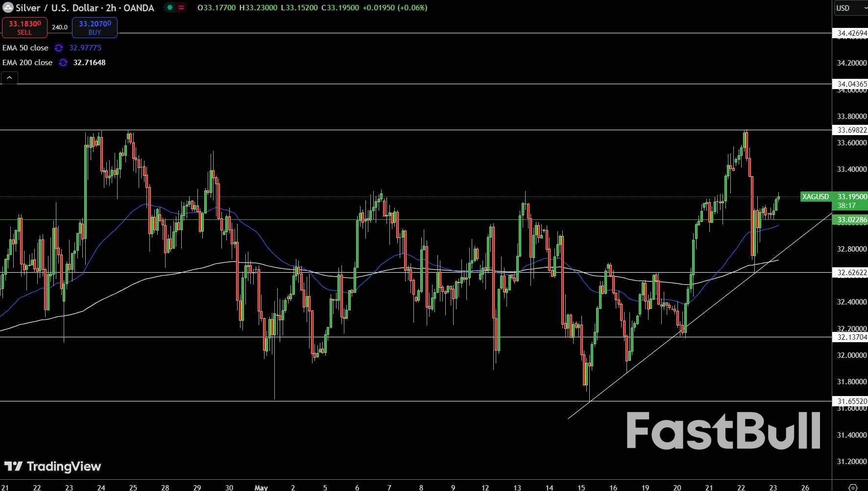868x491 pixels.
Task: Open chart settings hexagon gear icon
Action: [852, 487]
